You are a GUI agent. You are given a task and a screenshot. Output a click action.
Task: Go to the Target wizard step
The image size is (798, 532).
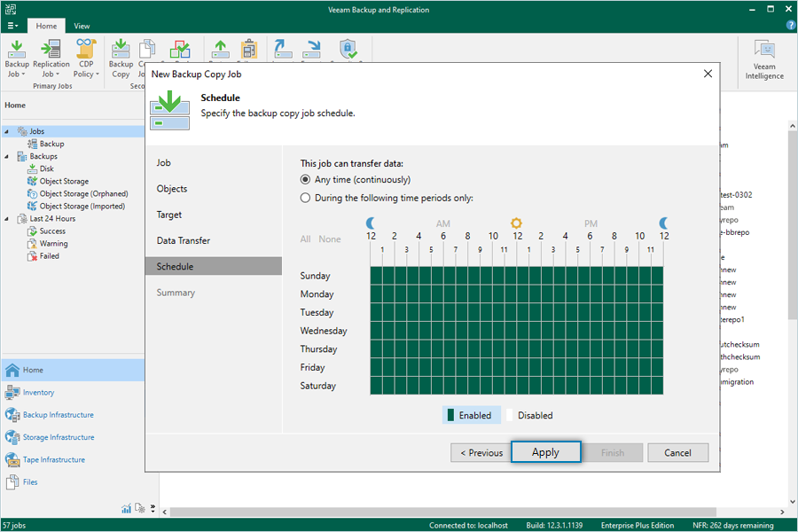click(169, 215)
